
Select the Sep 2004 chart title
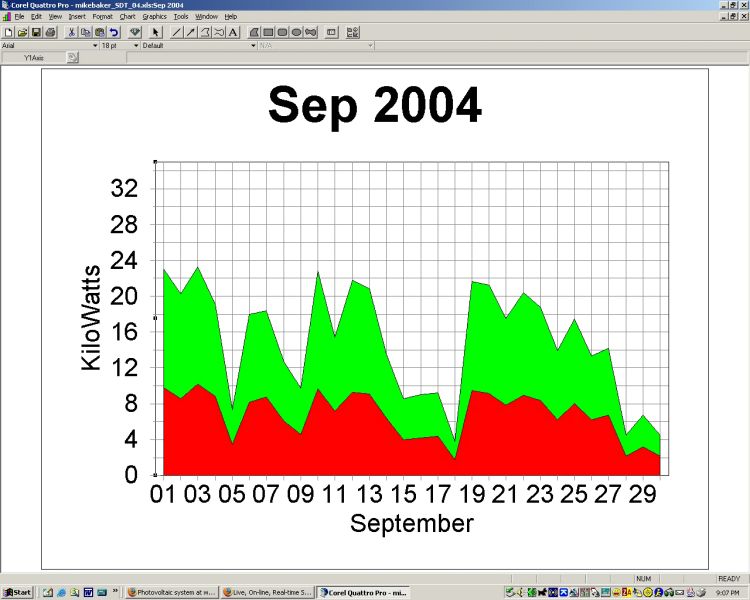[x=374, y=106]
